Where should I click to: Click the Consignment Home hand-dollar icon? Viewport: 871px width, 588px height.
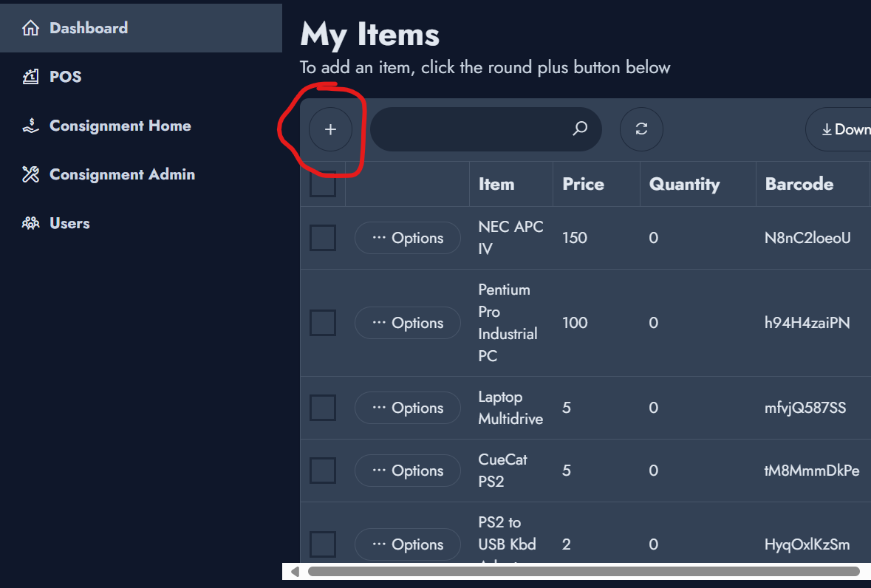[30, 126]
